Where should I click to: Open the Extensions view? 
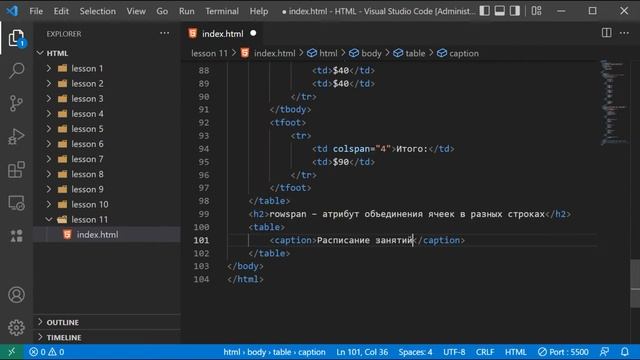click(16, 169)
